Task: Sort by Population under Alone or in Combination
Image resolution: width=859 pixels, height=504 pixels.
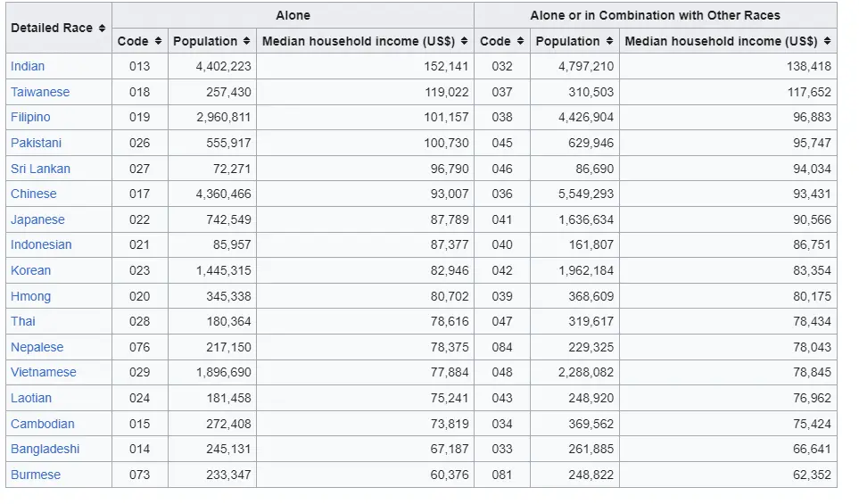Action: tap(609, 41)
